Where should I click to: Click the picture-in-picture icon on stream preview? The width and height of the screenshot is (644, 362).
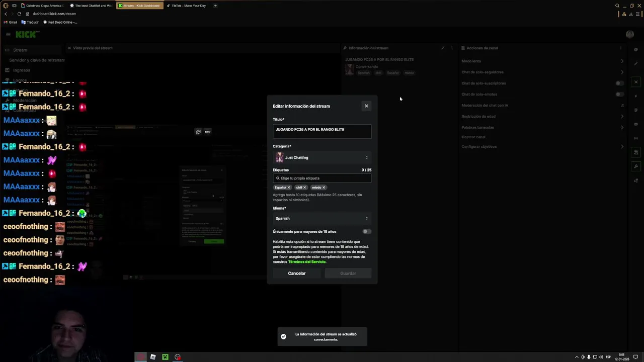tap(198, 132)
